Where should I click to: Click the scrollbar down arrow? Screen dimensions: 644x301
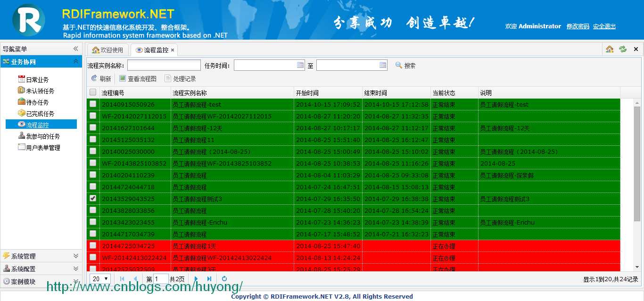[x=637, y=268]
